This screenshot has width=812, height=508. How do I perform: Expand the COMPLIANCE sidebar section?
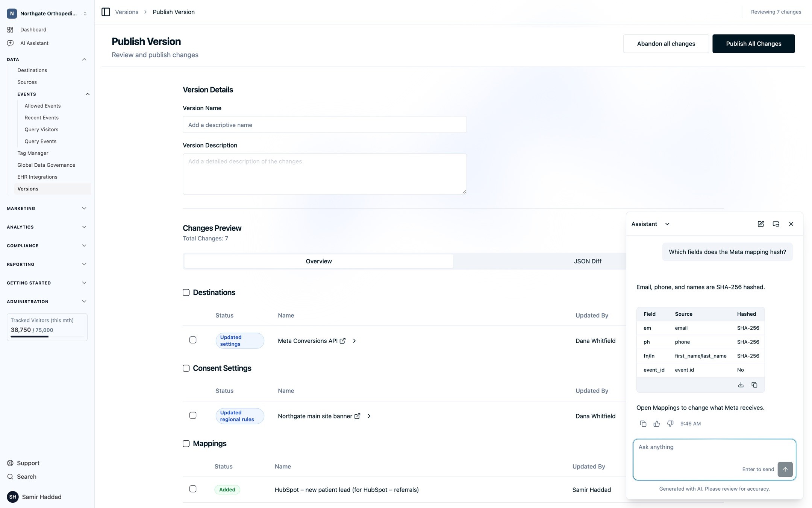tap(84, 246)
